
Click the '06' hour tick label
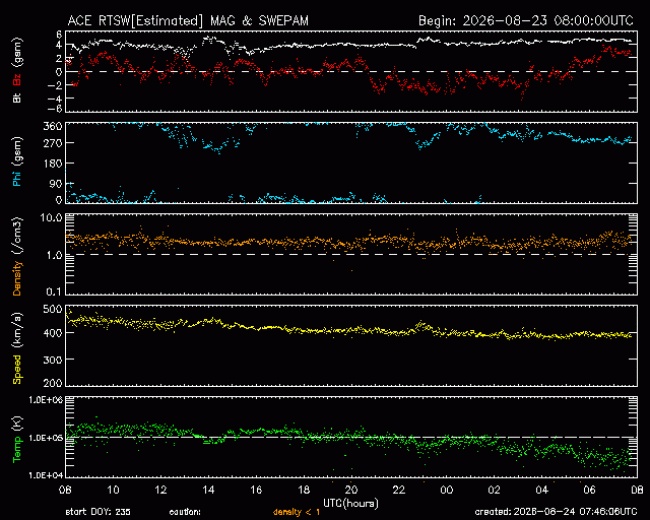click(589, 490)
